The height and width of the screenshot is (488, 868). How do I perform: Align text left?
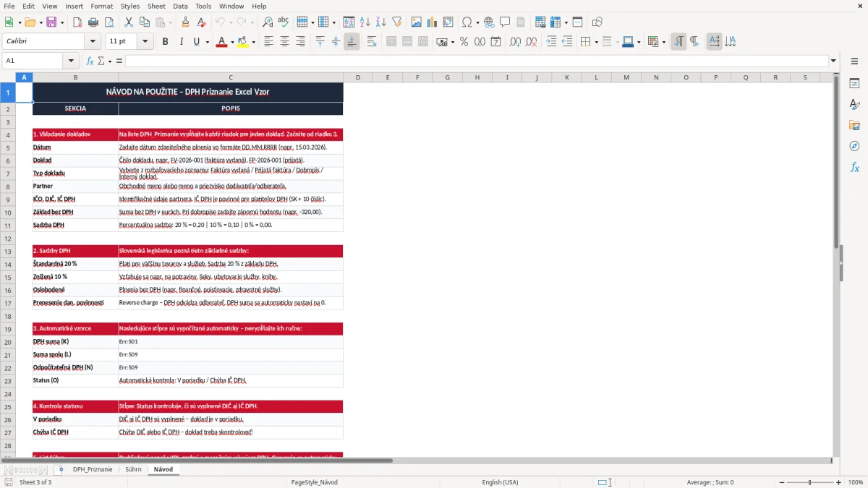269,42
